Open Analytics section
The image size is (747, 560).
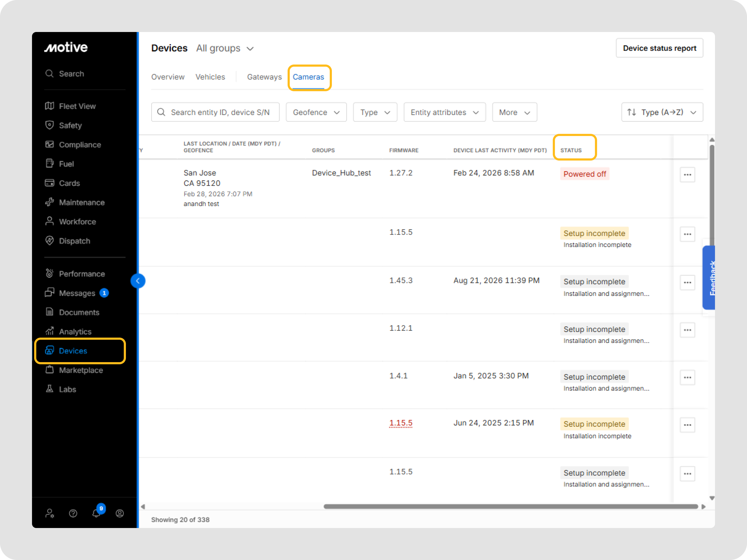pyautogui.click(x=68, y=331)
